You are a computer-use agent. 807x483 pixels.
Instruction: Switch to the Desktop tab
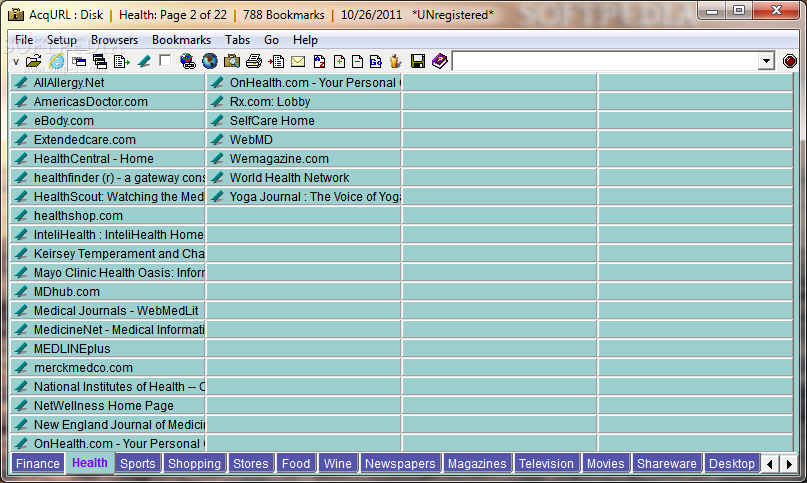(x=732, y=463)
